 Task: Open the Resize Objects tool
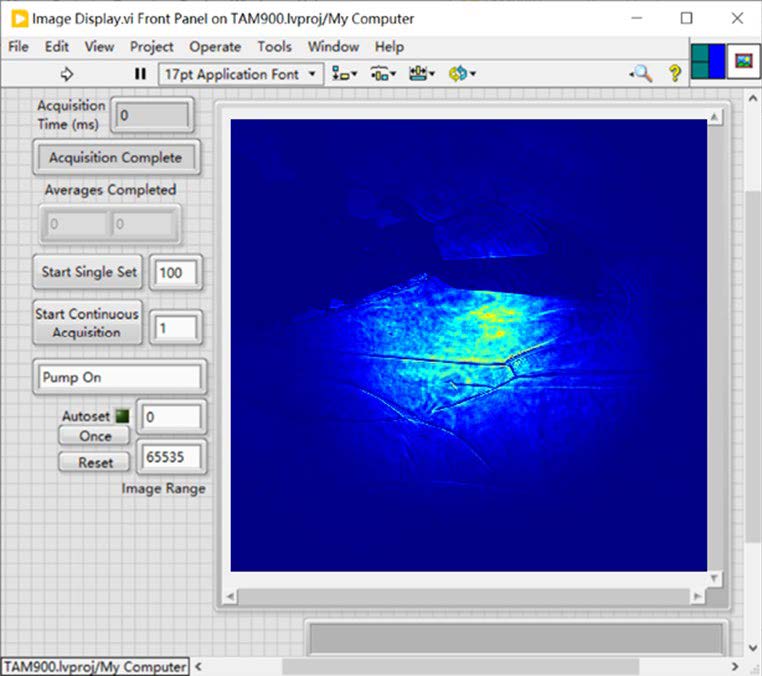(420, 74)
